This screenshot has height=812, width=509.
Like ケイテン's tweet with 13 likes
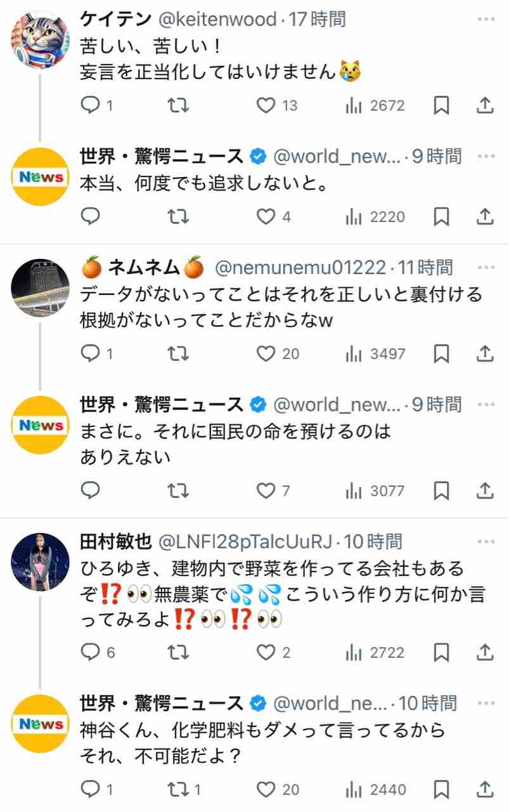[266, 105]
